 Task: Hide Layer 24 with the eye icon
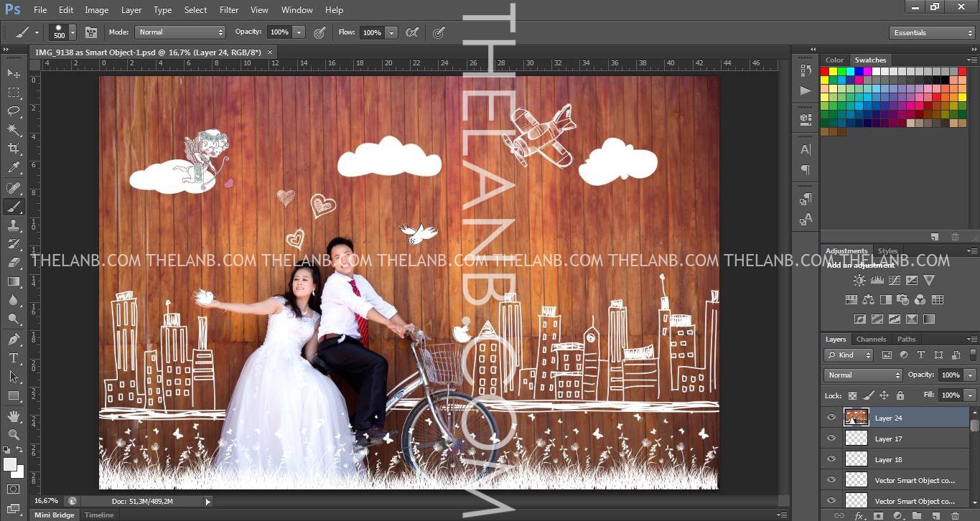coord(831,418)
